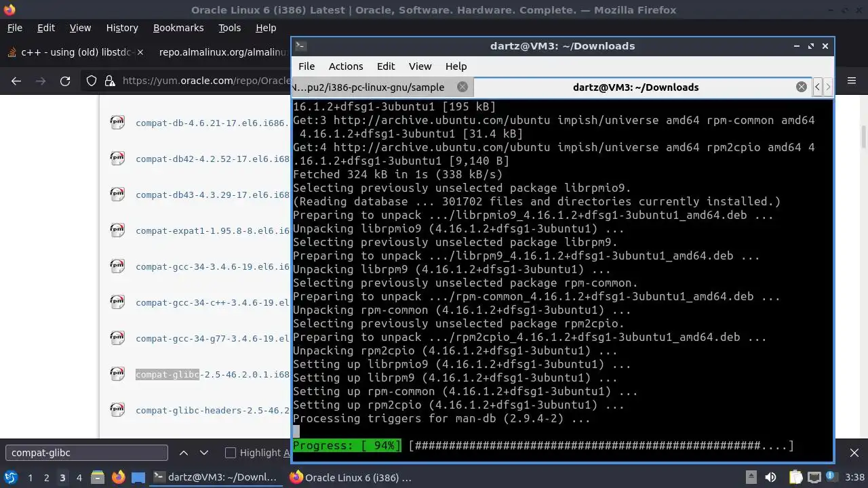Open the removable media eject tray icon

pos(751,477)
